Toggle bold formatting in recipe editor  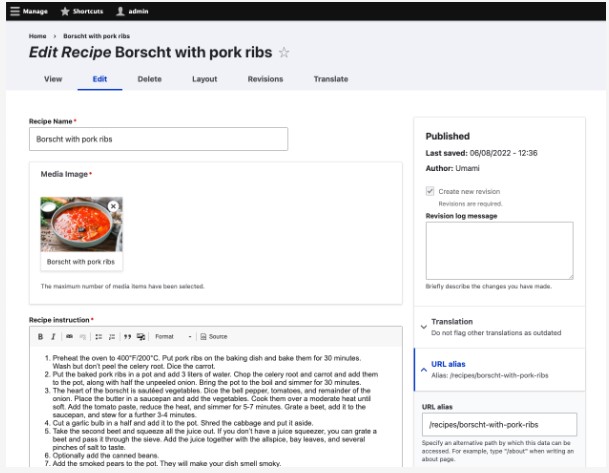pyautogui.click(x=40, y=336)
